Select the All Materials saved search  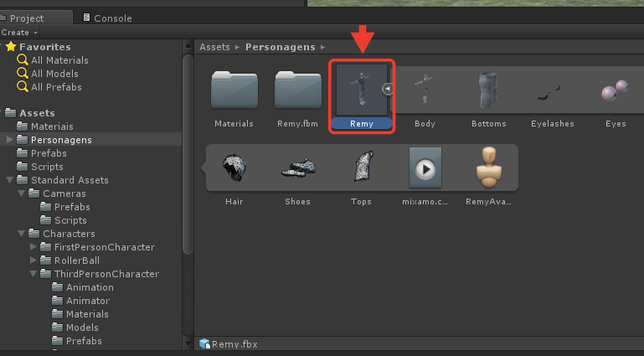[x=53, y=60]
